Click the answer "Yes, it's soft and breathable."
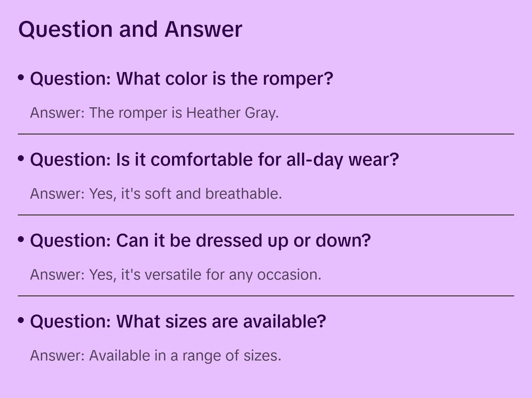 pyautogui.click(x=156, y=194)
